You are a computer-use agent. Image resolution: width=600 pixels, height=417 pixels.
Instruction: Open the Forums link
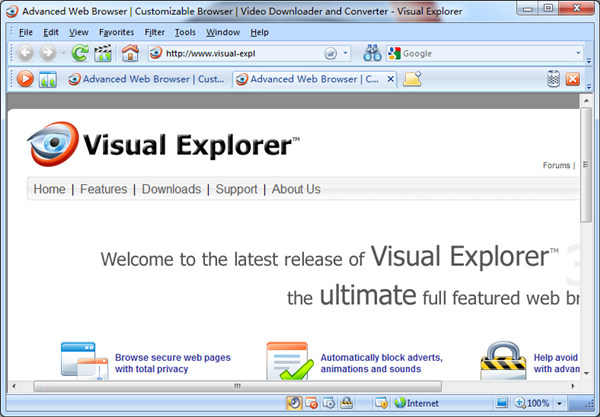click(x=556, y=165)
